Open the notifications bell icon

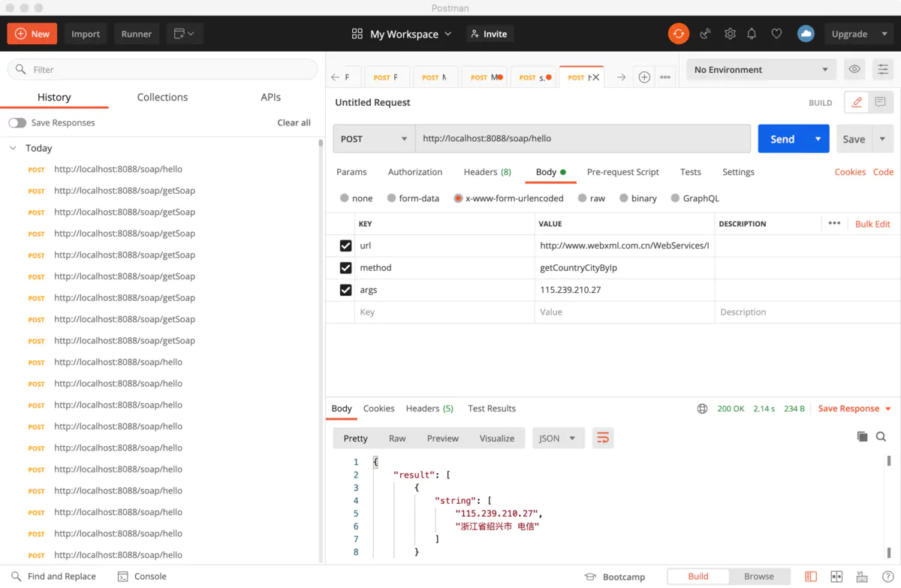pos(752,34)
